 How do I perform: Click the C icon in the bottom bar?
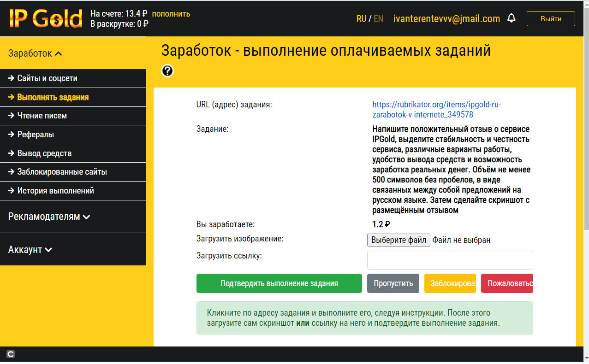click(11, 354)
